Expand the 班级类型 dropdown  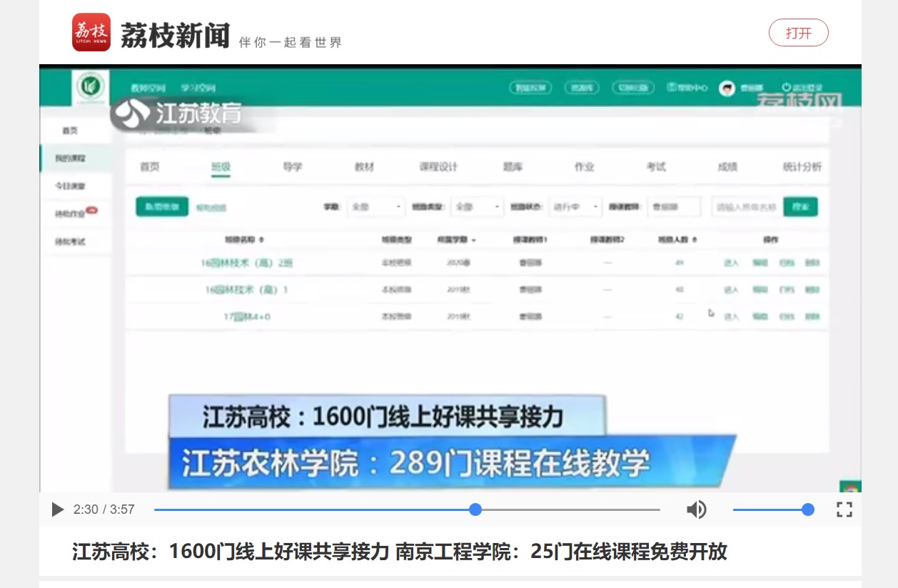(478, 207)
